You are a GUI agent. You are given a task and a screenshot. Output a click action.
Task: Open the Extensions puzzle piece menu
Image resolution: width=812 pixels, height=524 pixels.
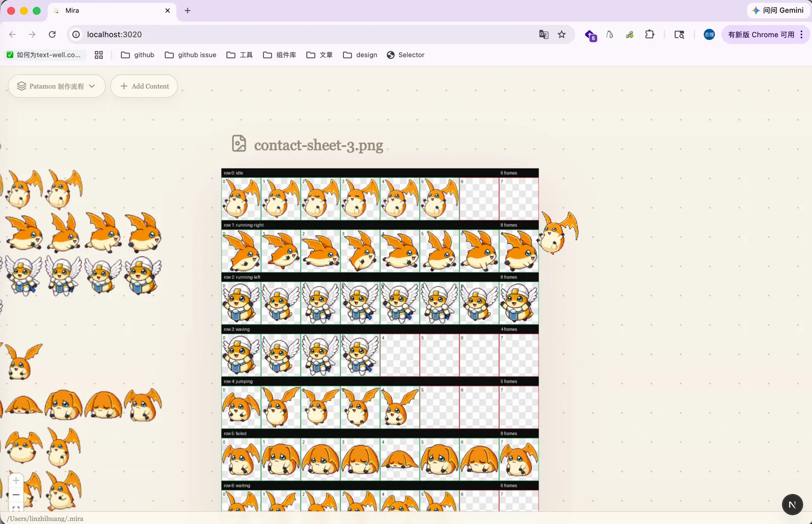tap(650, 35)
